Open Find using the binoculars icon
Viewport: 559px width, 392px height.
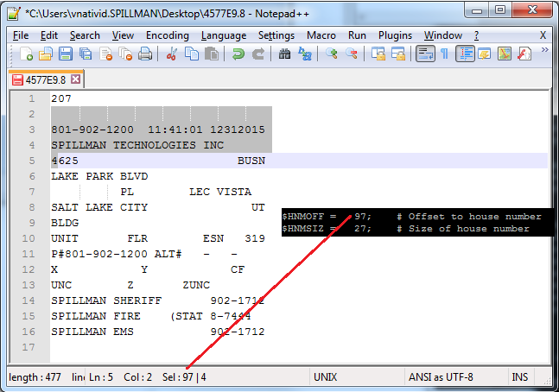coord(284,54)
